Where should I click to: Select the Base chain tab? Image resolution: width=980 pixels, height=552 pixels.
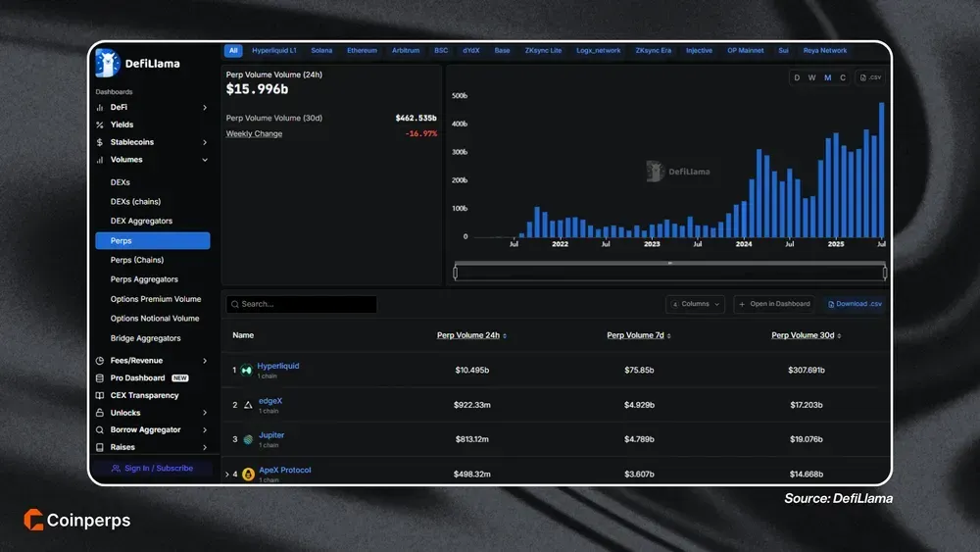(x=502, y=51)
